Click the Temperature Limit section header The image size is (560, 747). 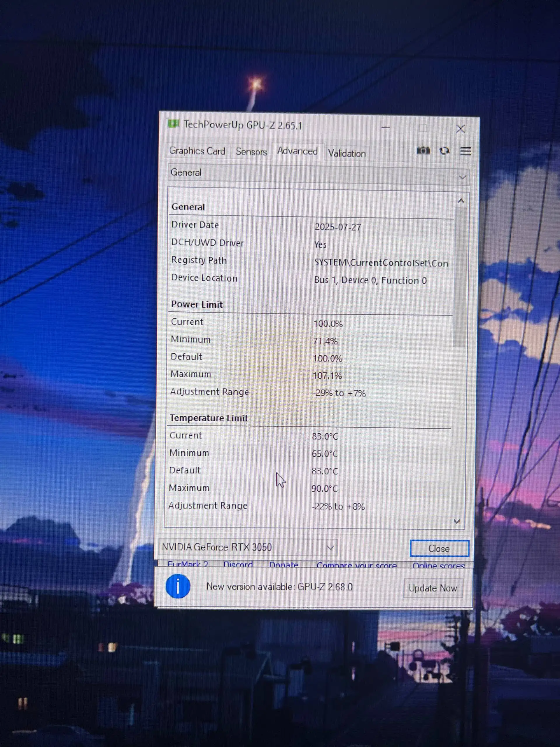click(209, 418)
